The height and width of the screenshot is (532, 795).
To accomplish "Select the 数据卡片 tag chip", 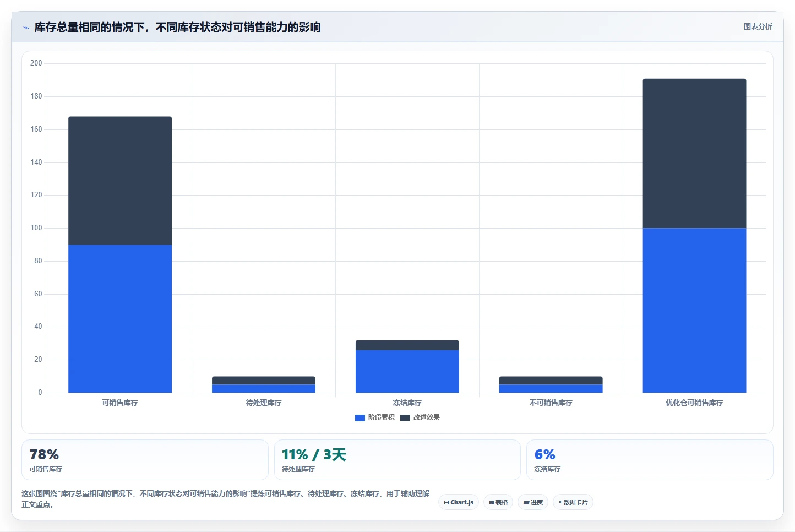I will [573, 502].
